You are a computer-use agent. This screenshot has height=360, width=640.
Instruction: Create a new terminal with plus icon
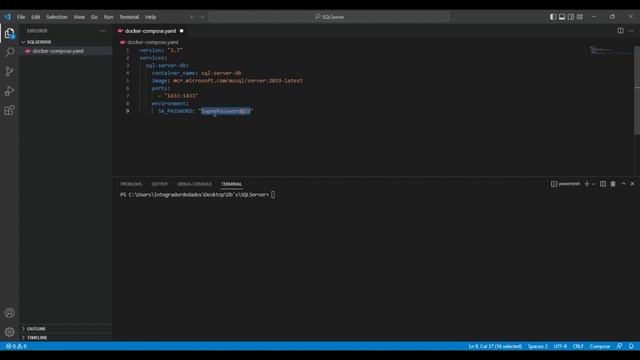pyautogui.click(x=587, y=184)
